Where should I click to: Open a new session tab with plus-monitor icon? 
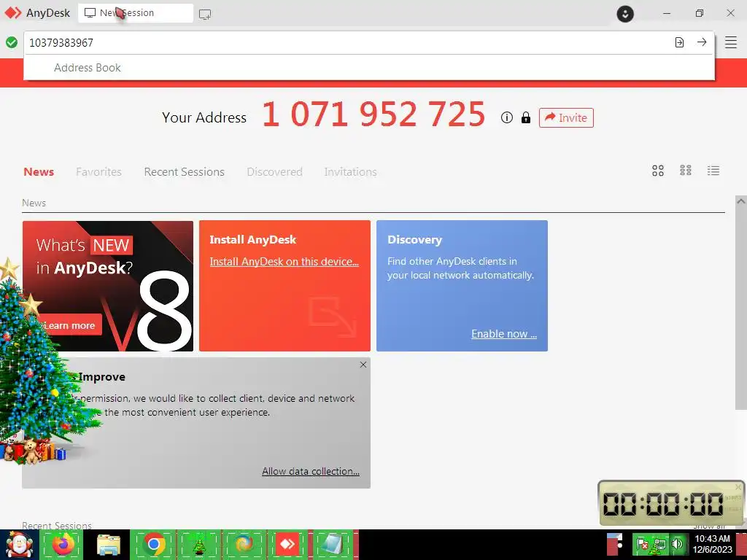(205, 15)
